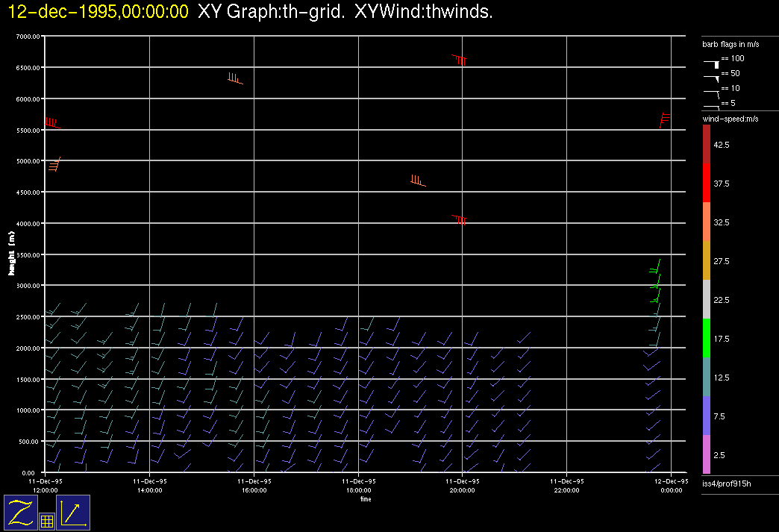
Task: Select the XY graph arrow icon
Action: (x=73, y=512)
